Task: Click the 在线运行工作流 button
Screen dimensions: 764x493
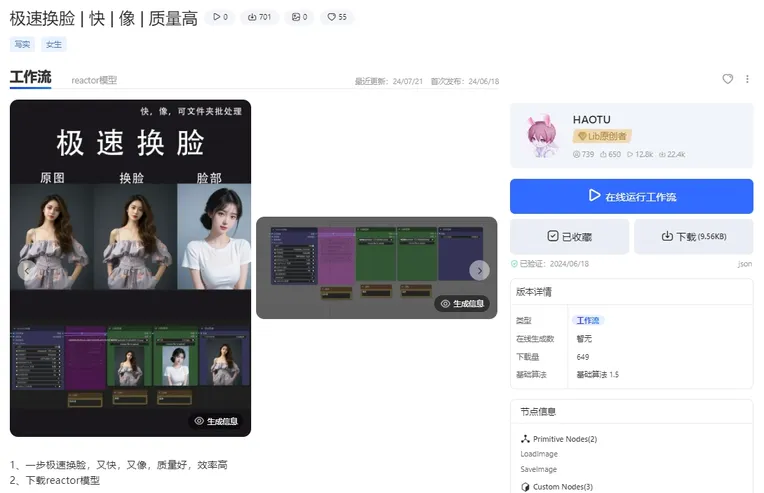Action: [x=631, y=197]
